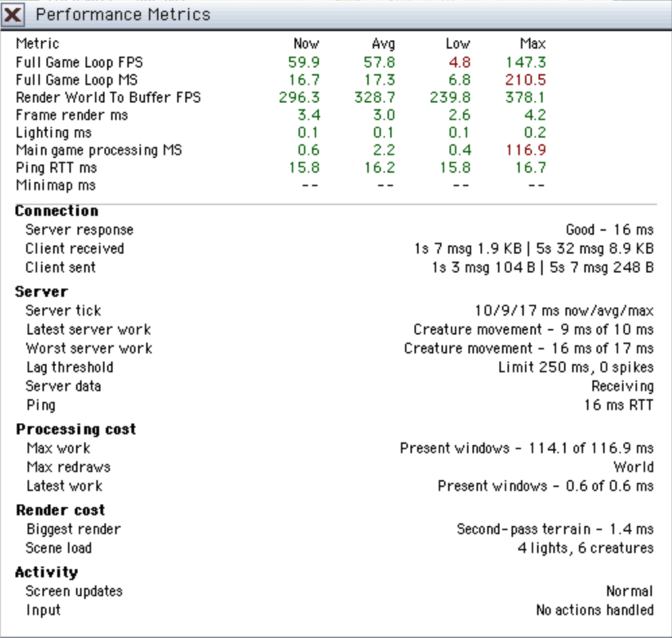Select the Full Game Loop FPS row label
This screenshot has width=672, height=638.
(x=80, y=63)
